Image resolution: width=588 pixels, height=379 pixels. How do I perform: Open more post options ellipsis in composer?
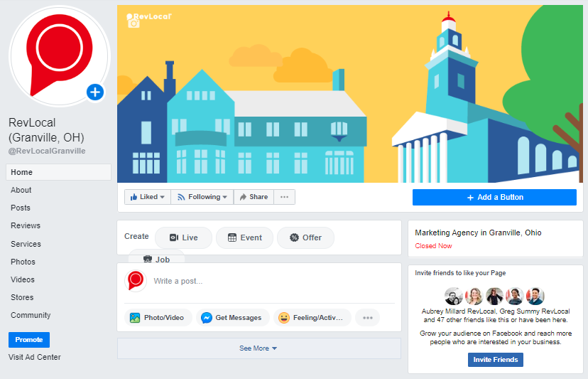[x=368, y=318]
